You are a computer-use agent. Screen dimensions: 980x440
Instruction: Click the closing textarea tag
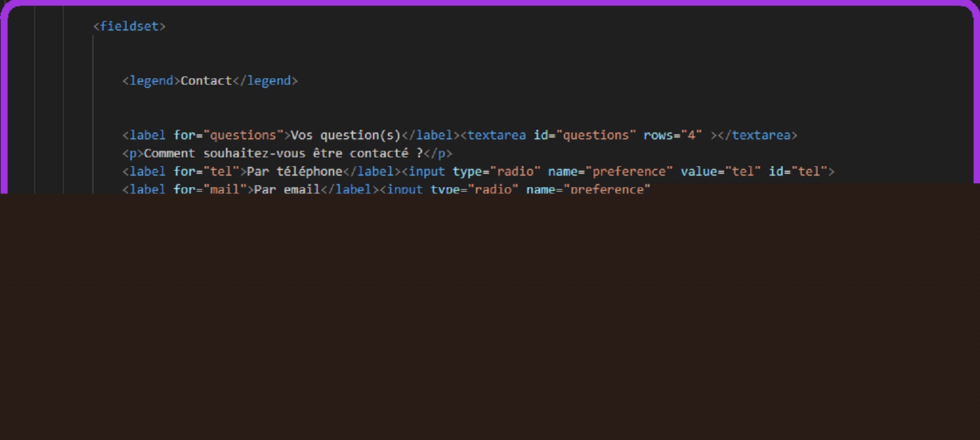click(x=757, y=135)
